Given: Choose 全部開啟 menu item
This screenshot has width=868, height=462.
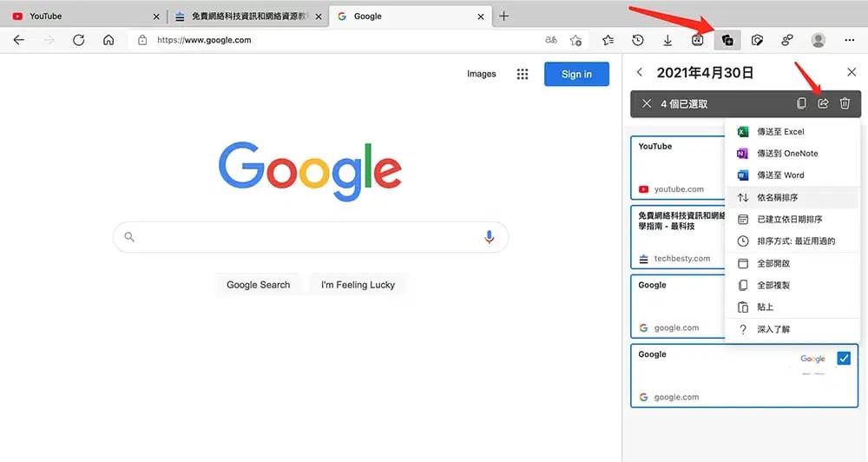Looking at the screenshot, I should point(792,263).
